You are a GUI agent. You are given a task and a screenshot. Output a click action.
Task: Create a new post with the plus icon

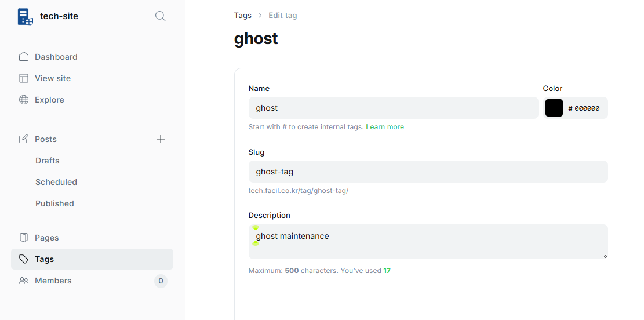pyautogui.click(x=161, y=139)
